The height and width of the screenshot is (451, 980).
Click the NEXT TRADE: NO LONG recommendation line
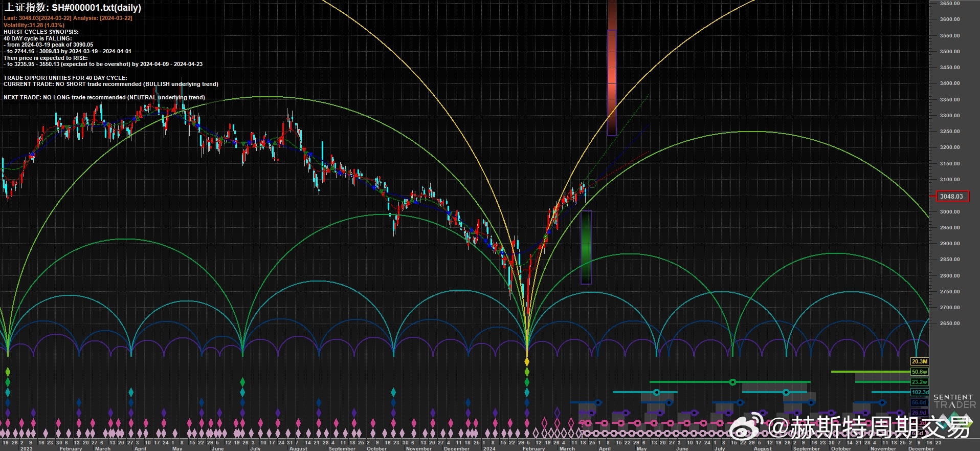[x=104, y=97]
